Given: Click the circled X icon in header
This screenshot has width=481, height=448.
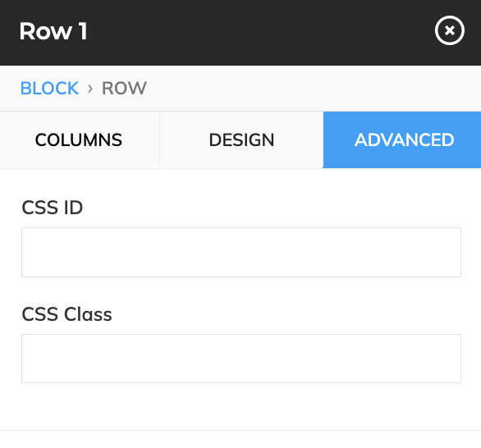Looking at the screenshot, I should point(450,30).
